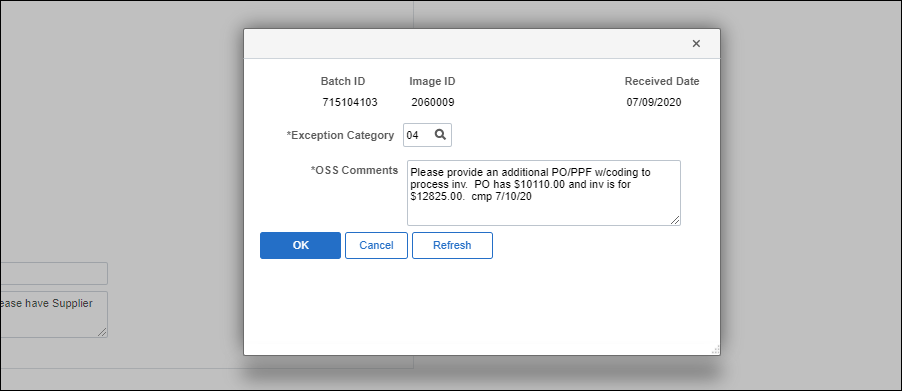Click background text area mentioning Supplier

[x=53, y=315]
